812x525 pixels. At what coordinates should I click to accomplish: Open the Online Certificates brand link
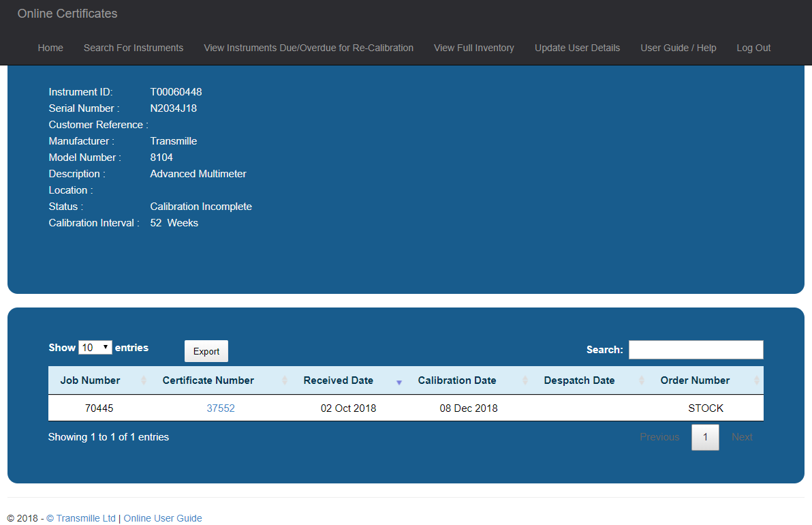coord(67,14)
